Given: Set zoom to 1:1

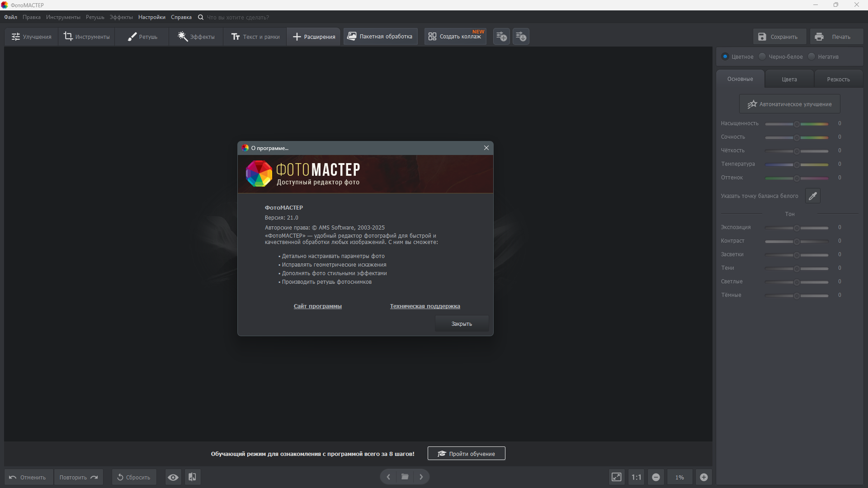Looking at the screenshot, I should [x=636, y=477].
